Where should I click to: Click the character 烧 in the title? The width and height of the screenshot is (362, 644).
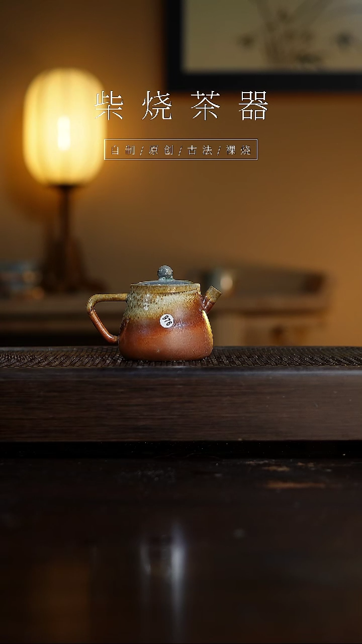[x=157, y=106]
